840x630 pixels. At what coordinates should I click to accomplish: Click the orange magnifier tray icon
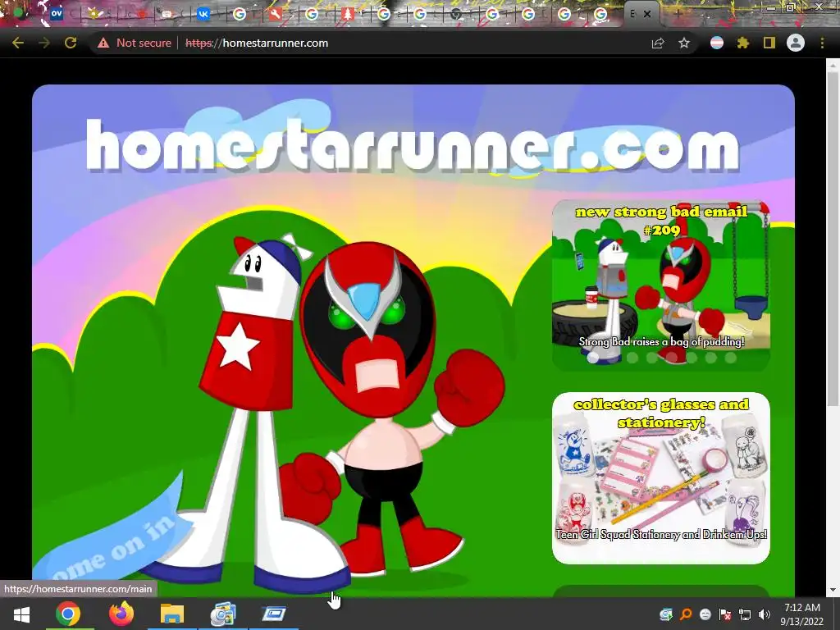pyautogui.click(x=686, y=614)
